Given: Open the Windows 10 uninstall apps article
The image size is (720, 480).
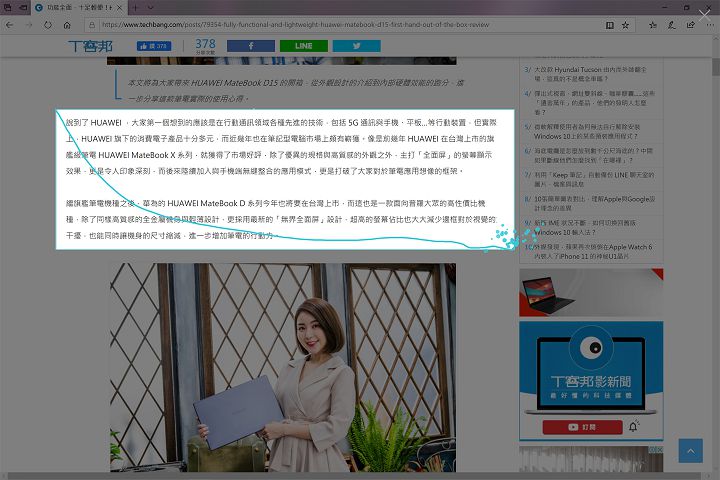Looking at the screenshot, I should coord(590,131).
